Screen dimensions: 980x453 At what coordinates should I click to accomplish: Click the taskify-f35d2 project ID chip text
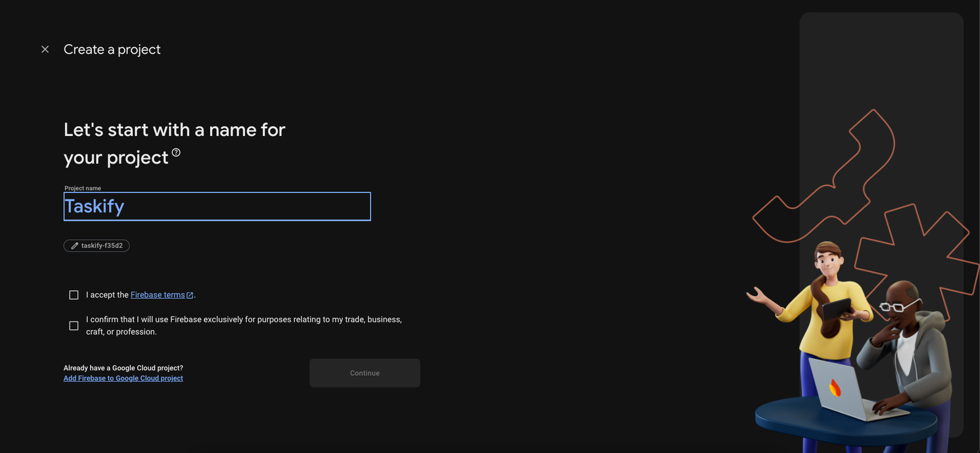[x=102, y=246]
